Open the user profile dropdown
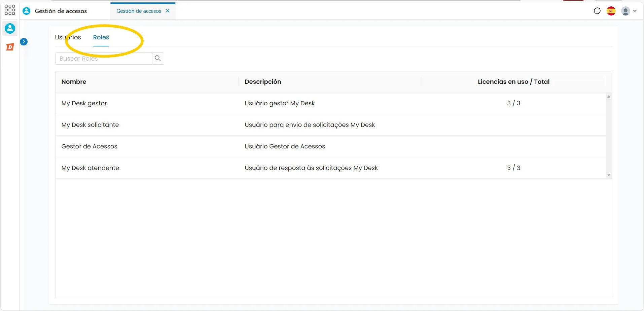Image resolution: width=644 pixels, height=311 pixels. (x=629, y=11)
